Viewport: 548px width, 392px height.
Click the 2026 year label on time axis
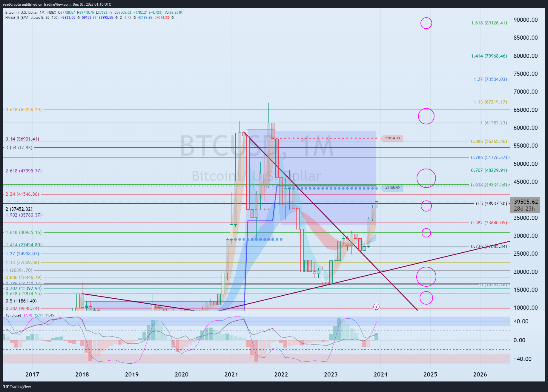click(480, 374)
